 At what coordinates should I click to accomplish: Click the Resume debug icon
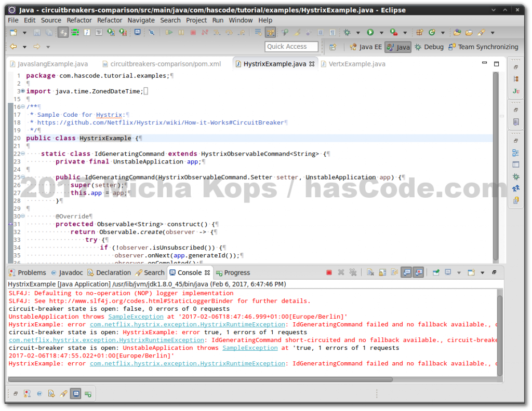coord(169,33)
